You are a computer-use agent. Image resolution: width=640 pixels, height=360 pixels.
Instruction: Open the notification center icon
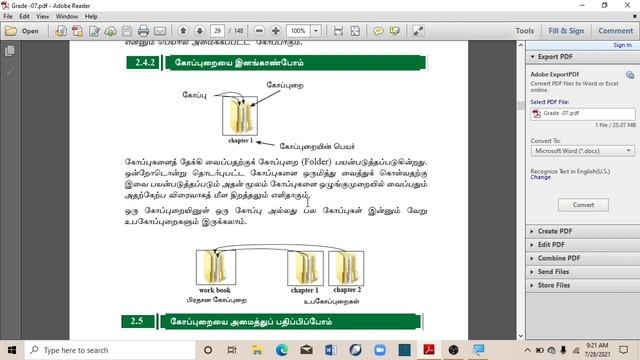[x=624, y=350]
